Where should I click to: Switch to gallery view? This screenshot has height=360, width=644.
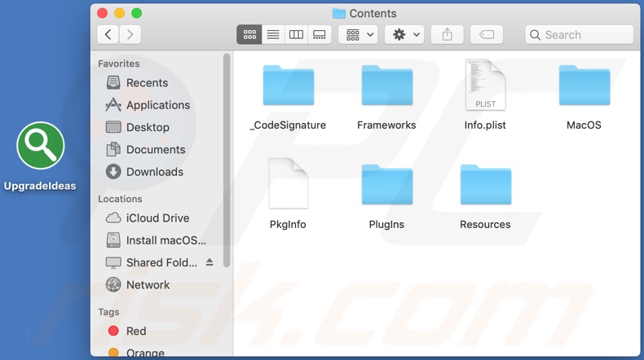pos(320,35)
